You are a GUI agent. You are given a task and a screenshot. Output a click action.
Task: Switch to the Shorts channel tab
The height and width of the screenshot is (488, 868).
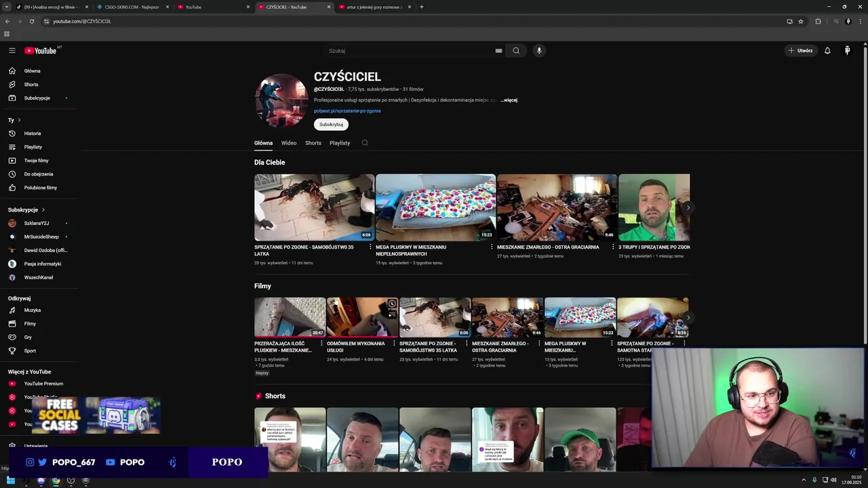(x=313, y=143)
